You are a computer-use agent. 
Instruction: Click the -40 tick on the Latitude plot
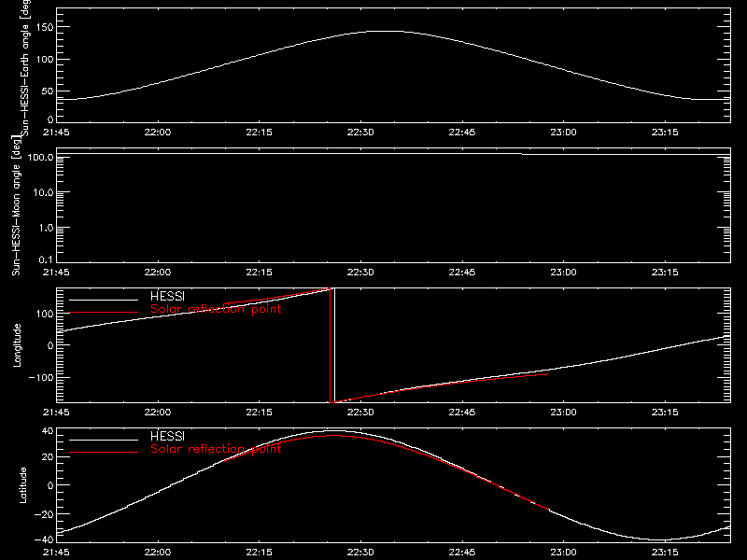point(44,539)
